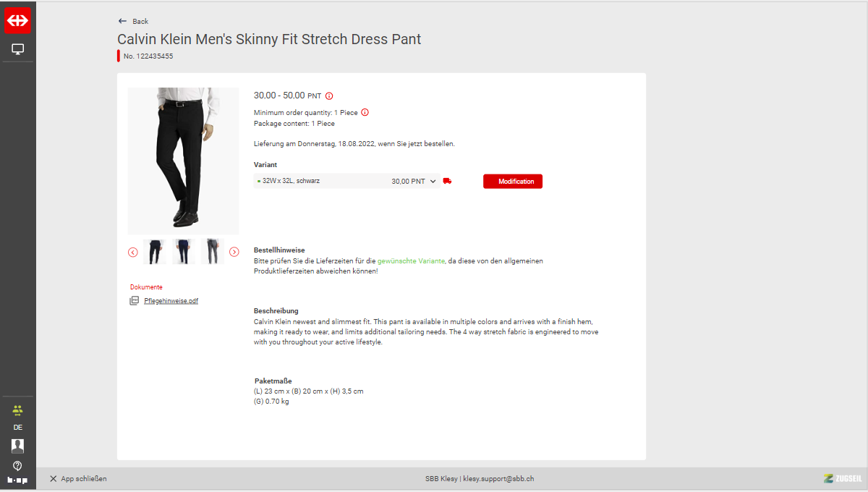Open the Pflegehinweise.pdf document link
The width and height of the screenshot is (868, 492).
tap(171, 301)
